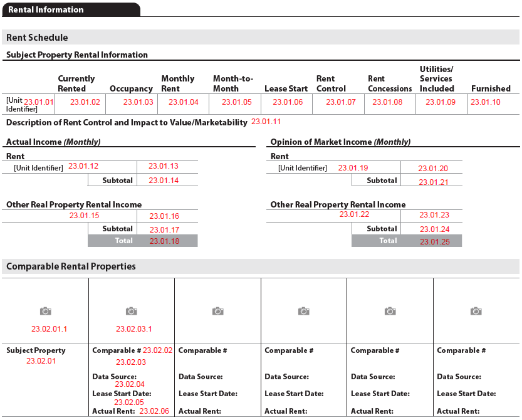Select unit identifier field 23.01.01
The width and height of the screenshot is (522, 420).
click(39, 102)
